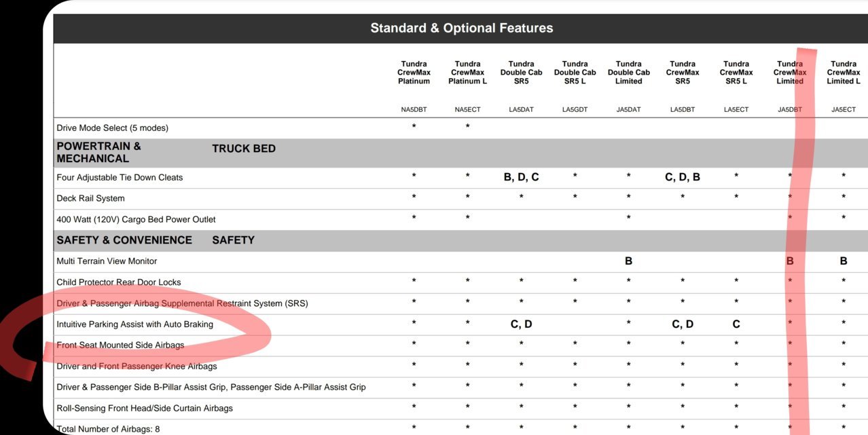Select the Tundra CrewMax Platinum column header
The height and width of the screenshot is (435, 868).
pyautogui.click(x=414, y=73)
